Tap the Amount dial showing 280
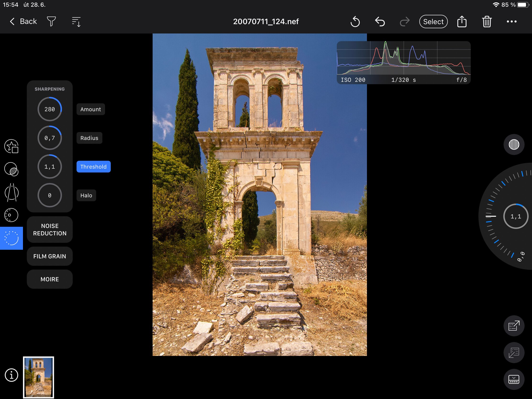This screenshot has width=532, height=399. tap(50, 109)
